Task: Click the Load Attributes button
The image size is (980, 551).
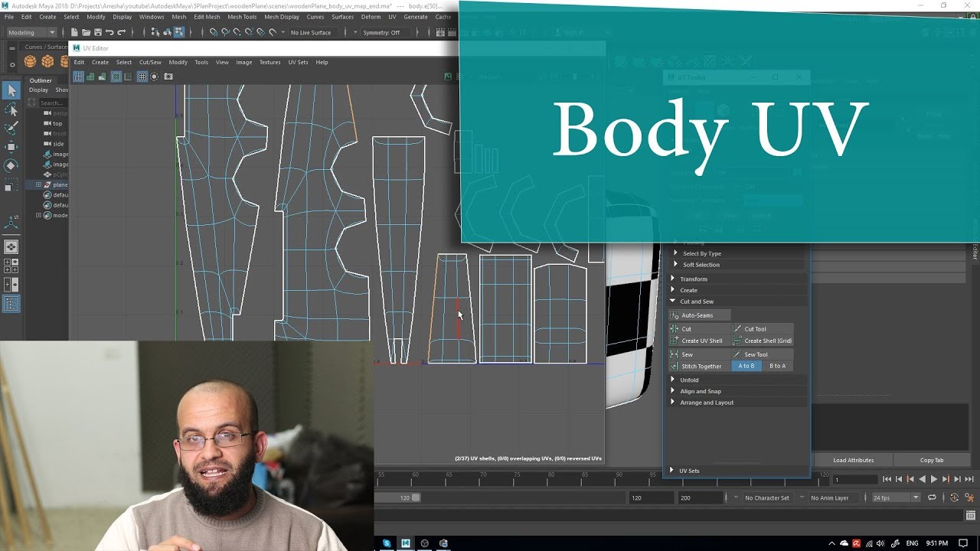Action: pyautogui.click(x=853, y=460)
